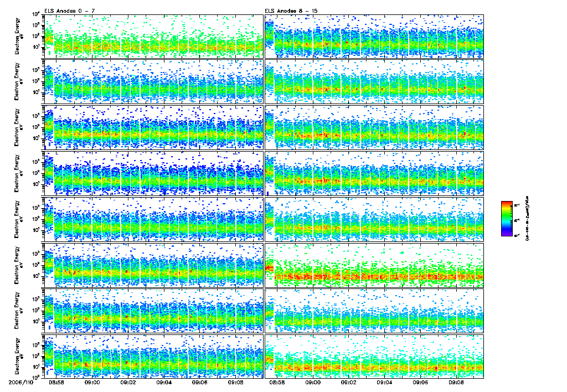Click the "ELS Anodes 8 - 15" title

tap(291, 11)
